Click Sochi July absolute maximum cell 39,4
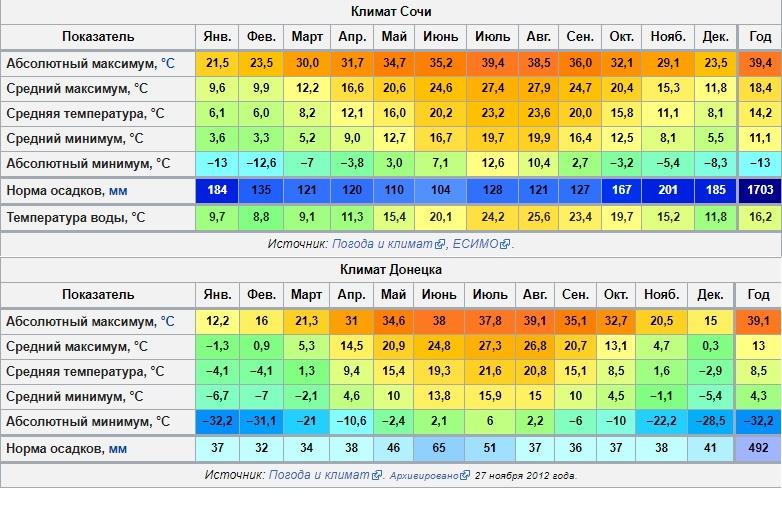The width and height of the screenshot is (782, 521). (492, 63)
